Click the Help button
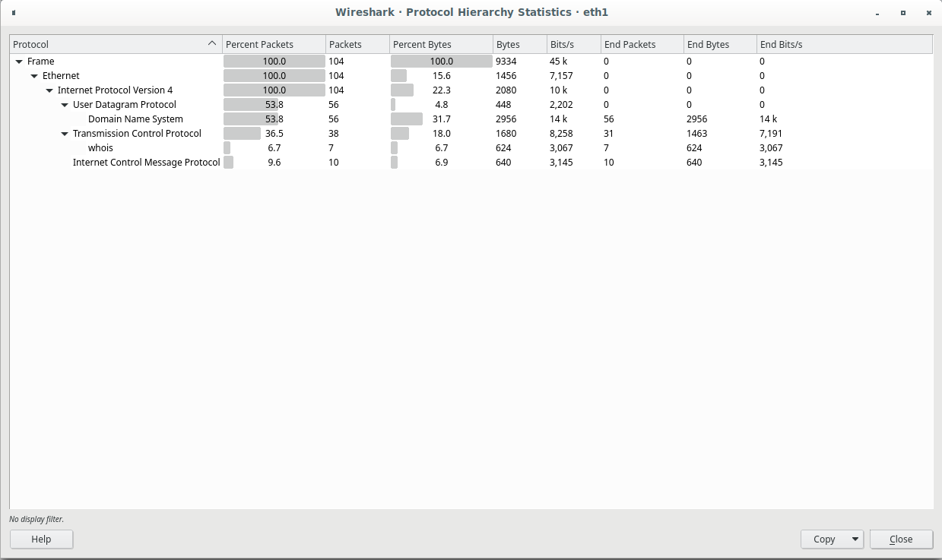This screenshot has width=942, height=560. click(41, 539)
